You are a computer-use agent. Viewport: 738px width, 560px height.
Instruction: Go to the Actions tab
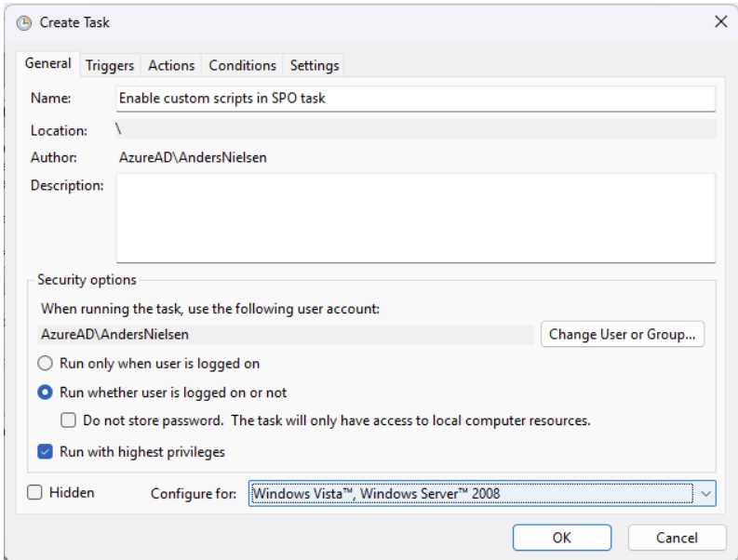[171, 65]
